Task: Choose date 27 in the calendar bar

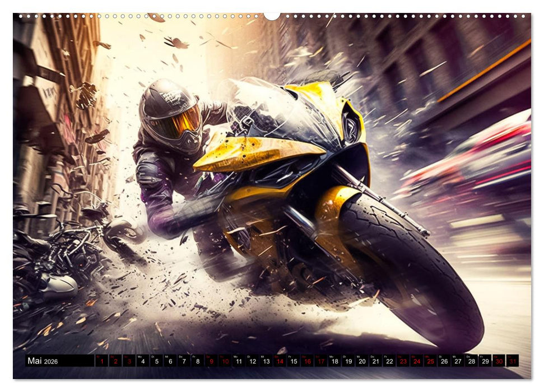Action: coord(458,361)
